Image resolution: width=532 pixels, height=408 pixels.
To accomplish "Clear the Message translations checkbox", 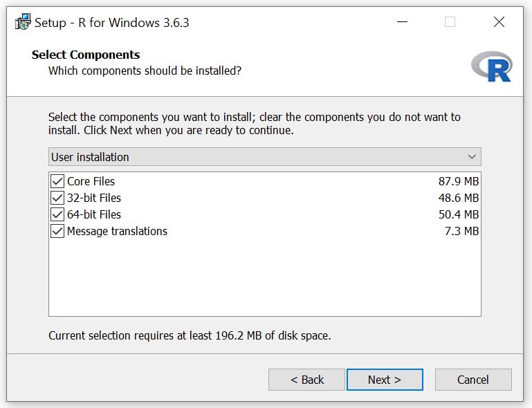I will tap(57, 231).
